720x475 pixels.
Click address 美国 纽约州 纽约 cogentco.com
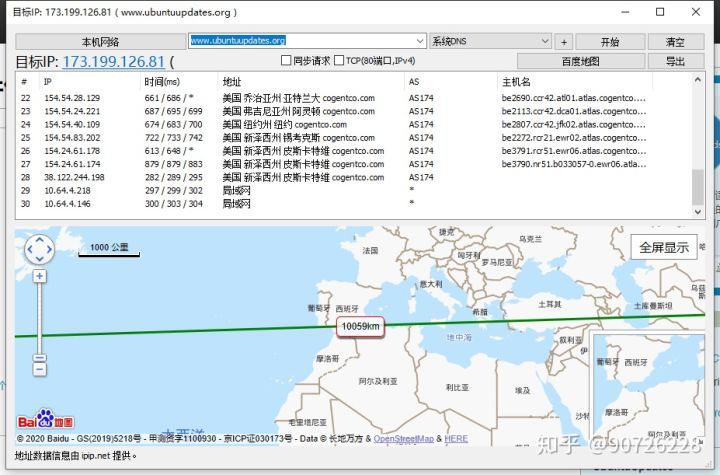[285, 124]
